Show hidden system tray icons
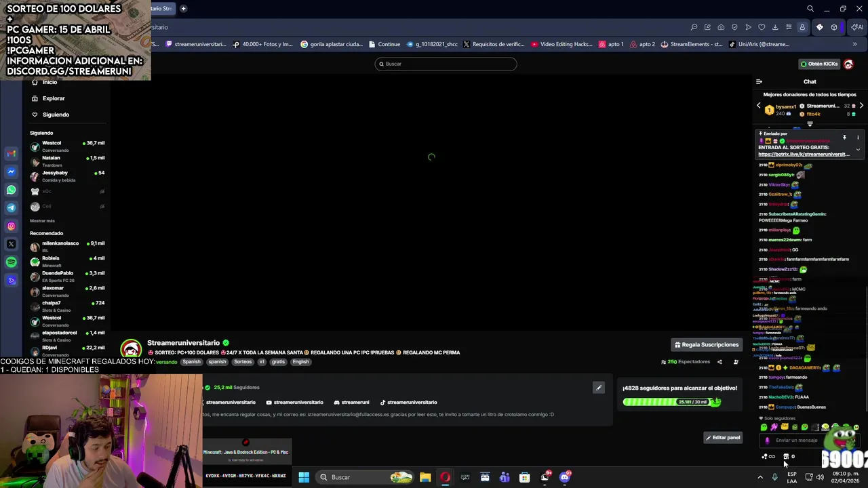868x488 pixels. pos(759,477)
